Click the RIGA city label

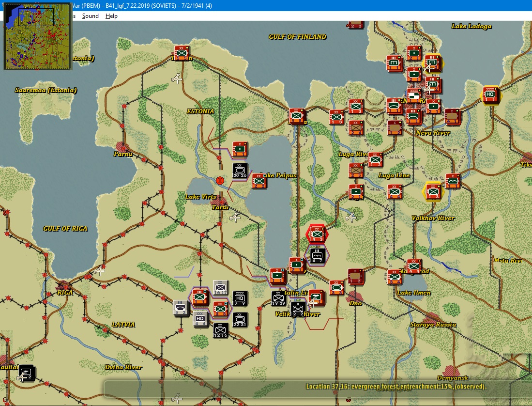(65, 292)
